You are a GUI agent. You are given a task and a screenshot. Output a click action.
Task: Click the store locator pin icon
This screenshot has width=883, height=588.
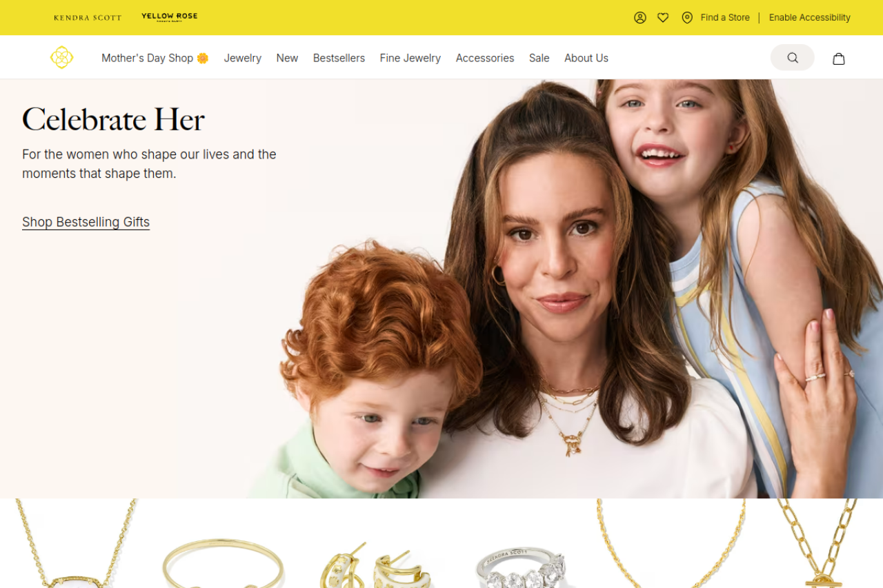(x=687, y=18)
